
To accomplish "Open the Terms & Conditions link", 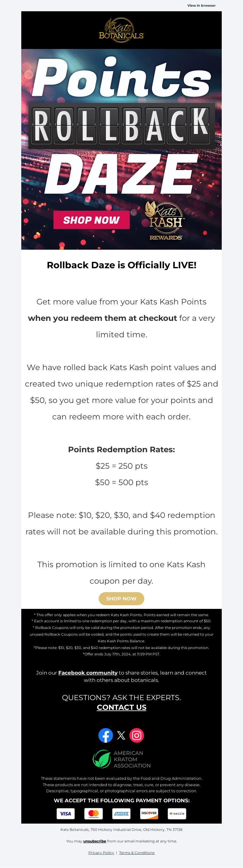I will [137, 852].
